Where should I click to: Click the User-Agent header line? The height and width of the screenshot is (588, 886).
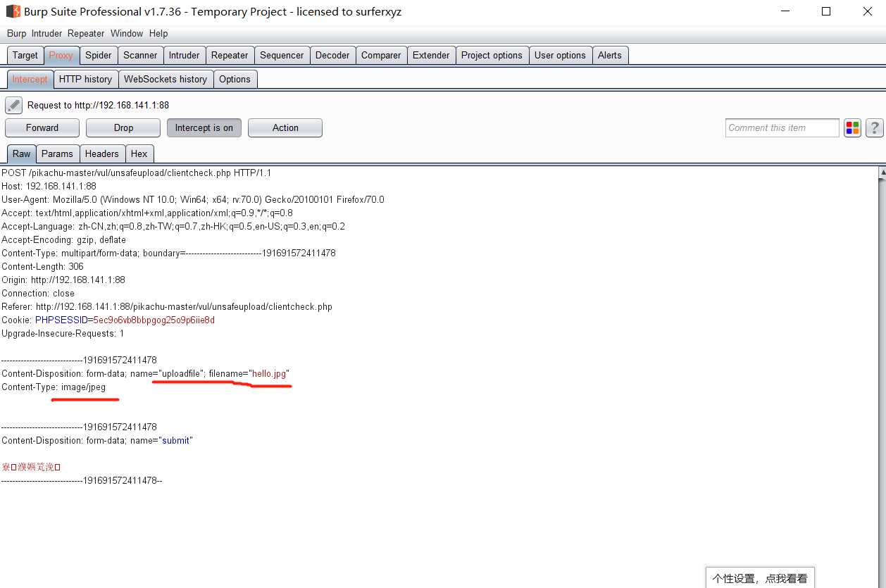193,199
